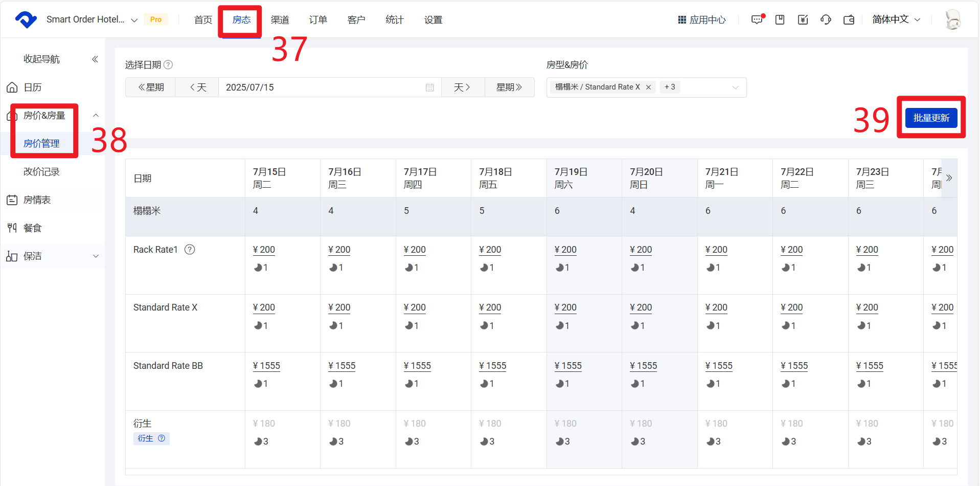Open the 房型&房价 filter dropdown arrow
Screen dimensions: 980x486
tap(735, 87)
